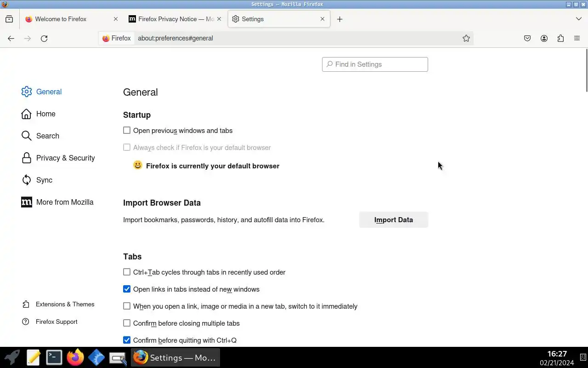Bookmark this page with the star icon

[x=466, y=39]
